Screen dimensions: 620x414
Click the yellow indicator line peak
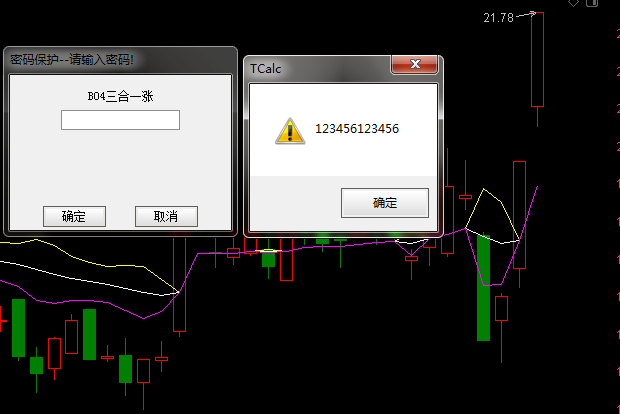coord(487,189)
